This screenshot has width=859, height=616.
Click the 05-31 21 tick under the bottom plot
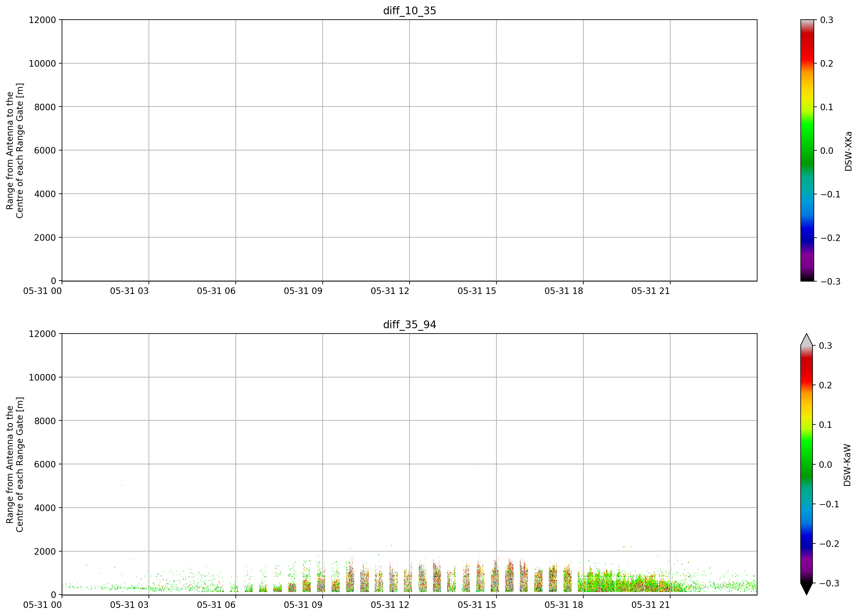click(651, 605)
